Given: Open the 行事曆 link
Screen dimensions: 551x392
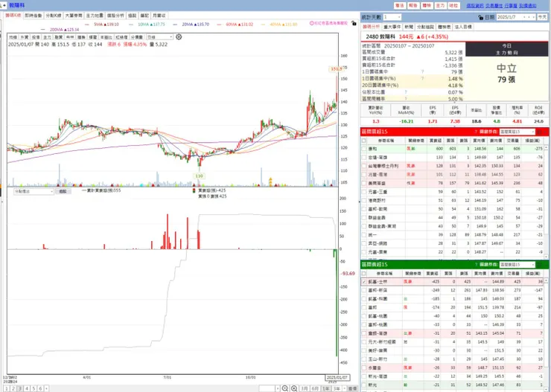Looking at the screenshot, I should pyautogui.click(x=511, y=6).
